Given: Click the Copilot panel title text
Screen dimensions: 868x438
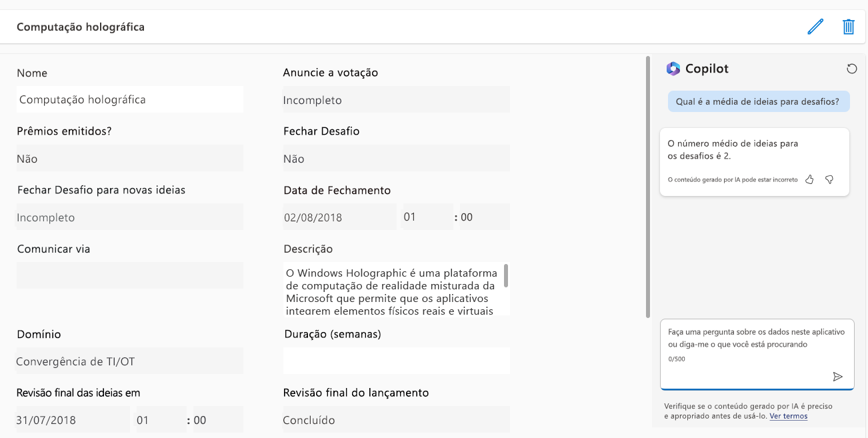Looking at the screenshot, I should 707,69.
